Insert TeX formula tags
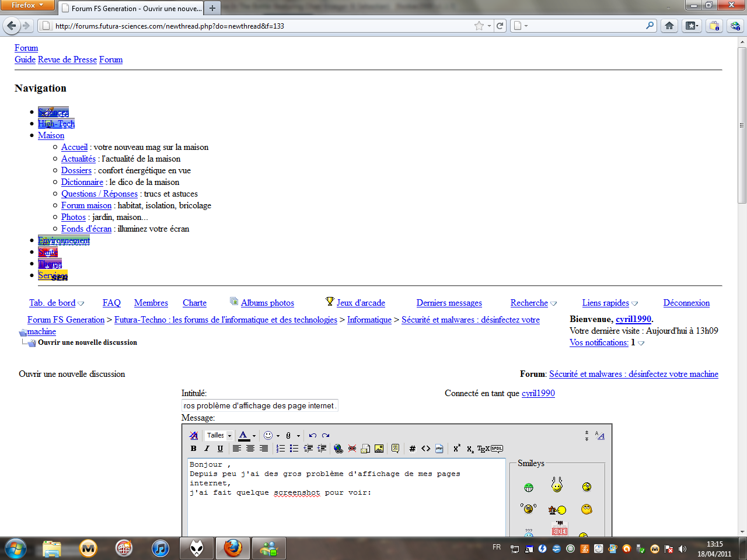 coord(483,449)
